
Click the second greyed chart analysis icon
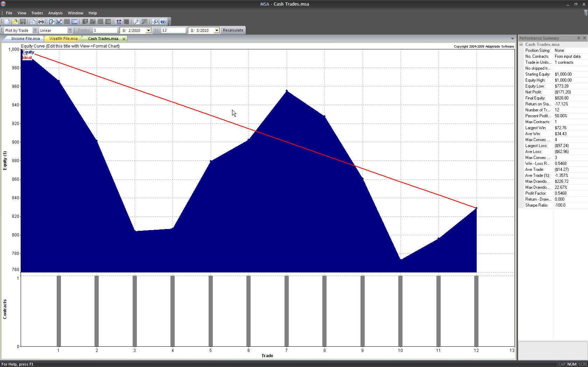coord(93,22)
